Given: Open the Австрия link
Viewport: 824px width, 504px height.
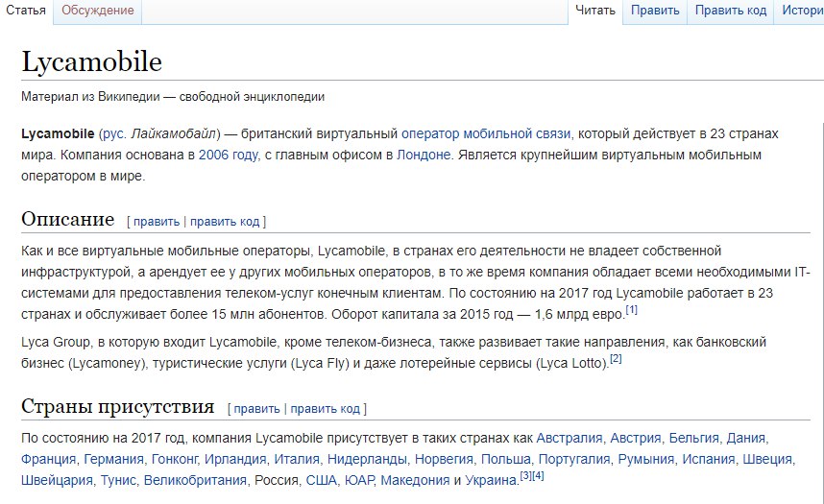Looking at the screenshot, I should tap(636, 439).
